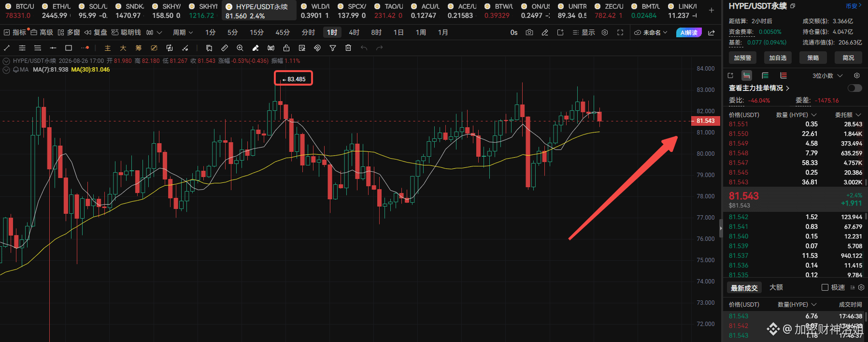Toggle the MA indicator collapse circle
Image resolution: width=868 pixels, height=342 pixels.
6,70
